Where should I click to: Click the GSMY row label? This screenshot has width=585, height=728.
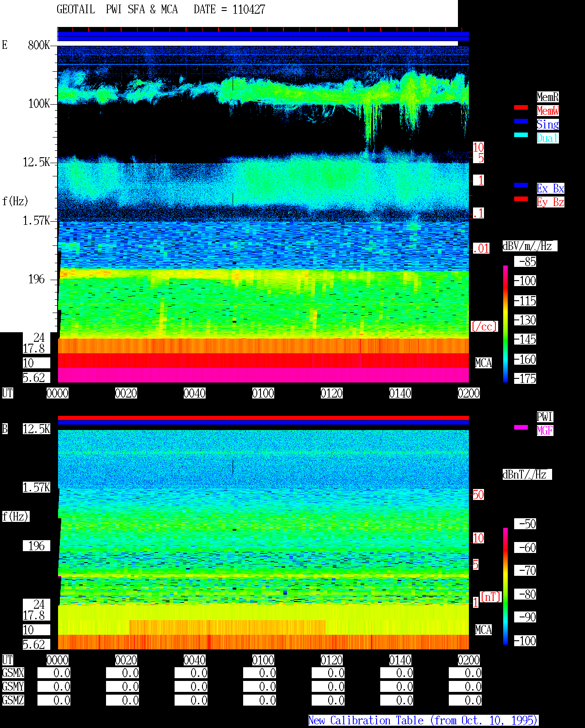(13, 686)
